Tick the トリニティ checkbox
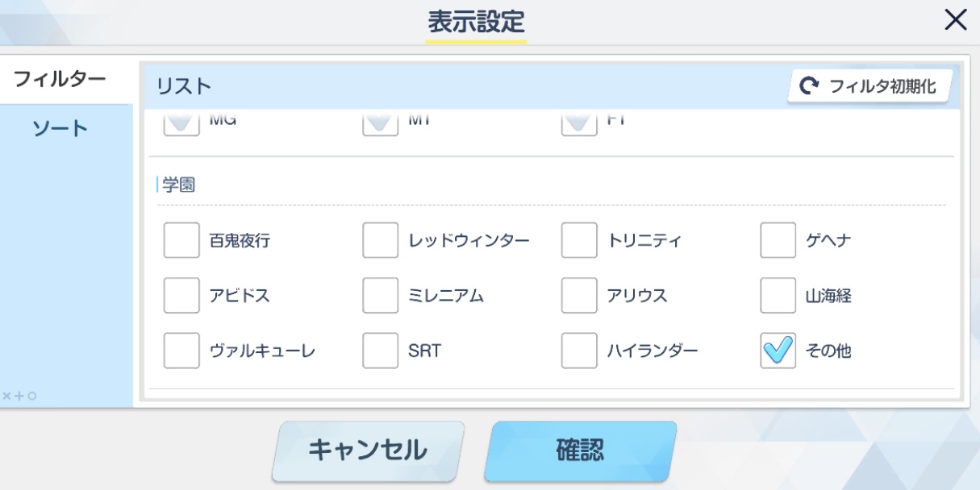Viewport: 980px width, 490px height. (x=579, y=240)
